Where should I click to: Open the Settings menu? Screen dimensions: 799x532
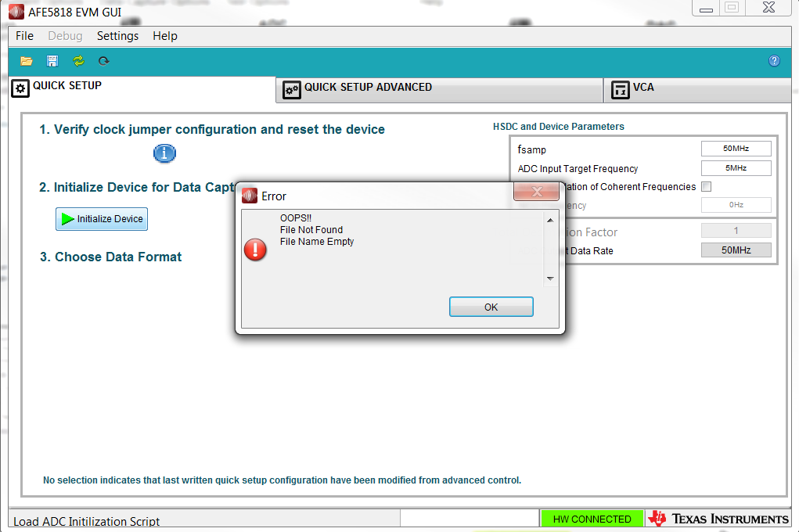(117, 36)
